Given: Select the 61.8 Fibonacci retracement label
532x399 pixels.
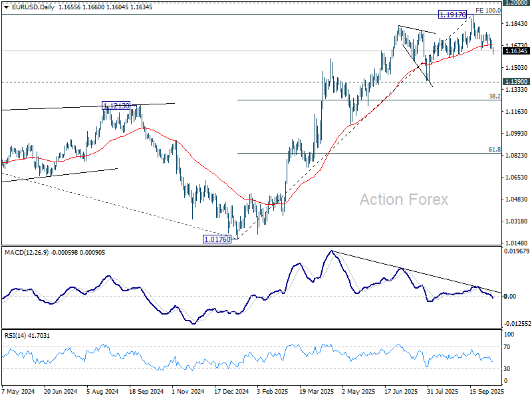Looking at the screenshot, I should point(494,150).
